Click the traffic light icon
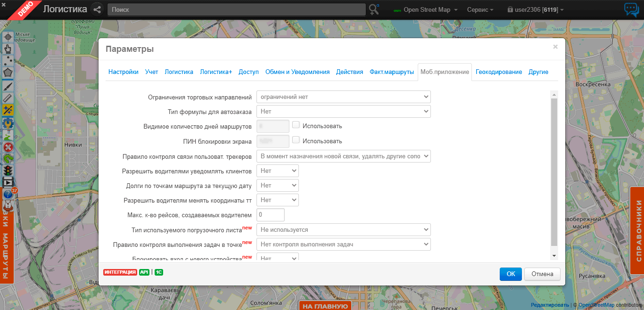 pos(8,170)
